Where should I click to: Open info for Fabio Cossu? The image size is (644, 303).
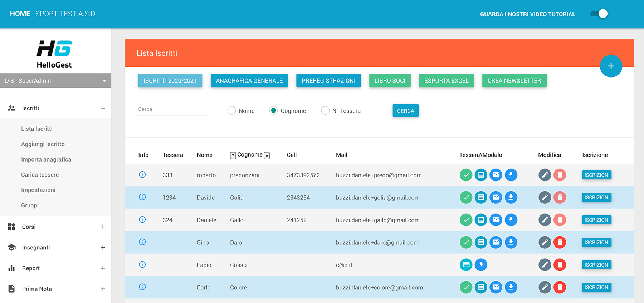pyautogui.click(x=142, y=264)
